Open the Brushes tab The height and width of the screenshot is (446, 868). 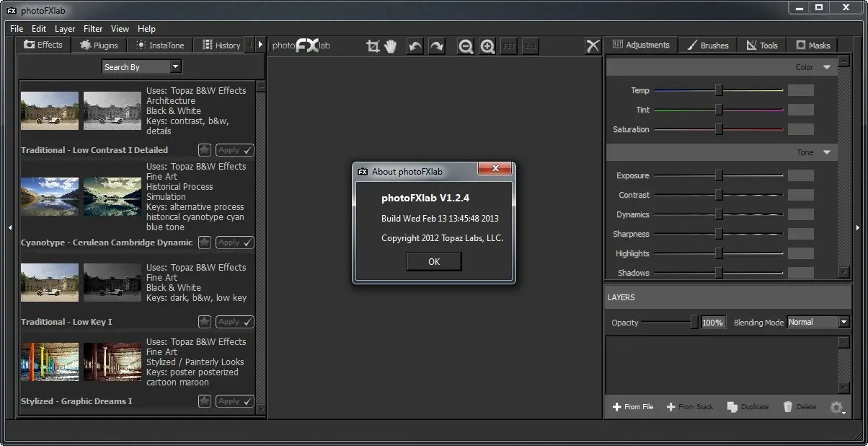(707, 45)
